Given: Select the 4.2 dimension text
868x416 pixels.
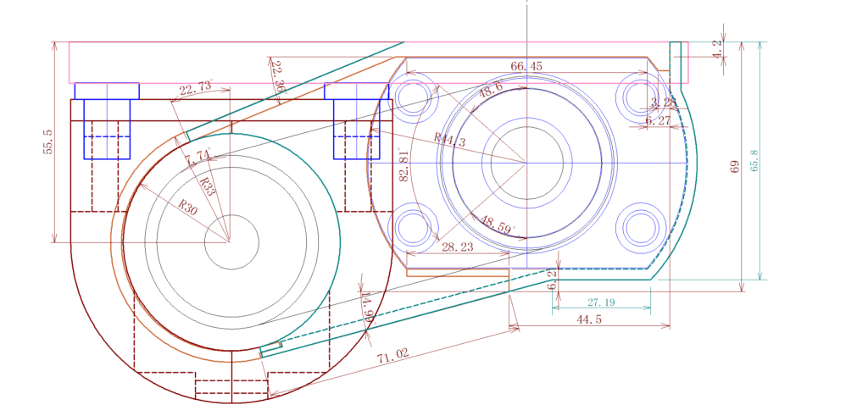Looking at the screenshot, I should [717, 49].
